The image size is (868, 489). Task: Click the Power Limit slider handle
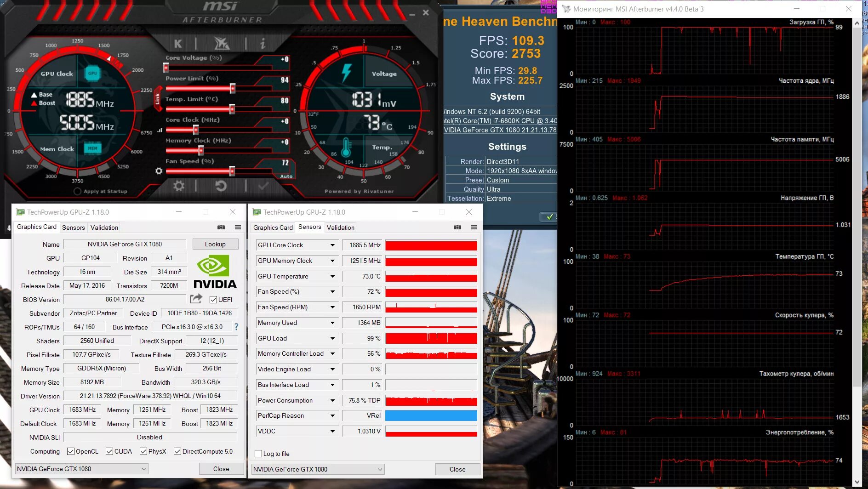coord(233,88)
